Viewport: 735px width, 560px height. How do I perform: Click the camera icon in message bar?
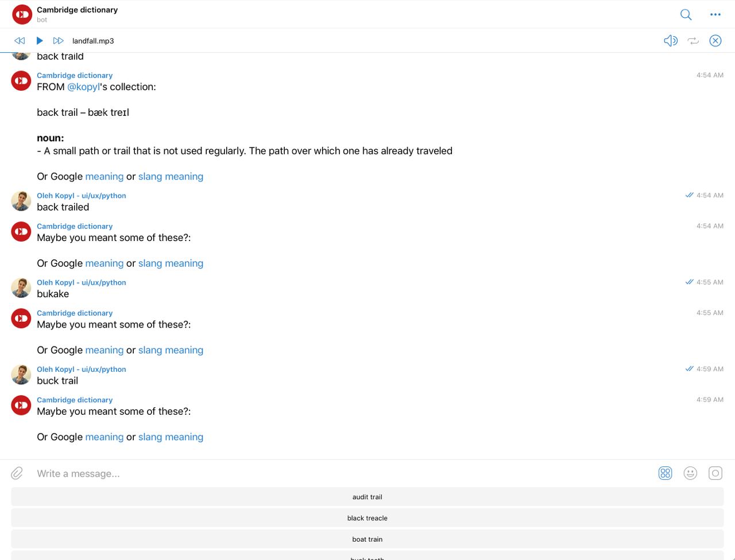pos(715,473)
